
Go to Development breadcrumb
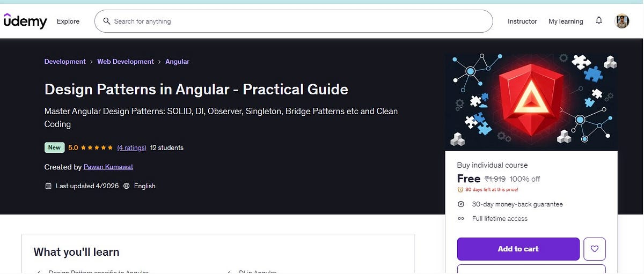coord(65,62)
